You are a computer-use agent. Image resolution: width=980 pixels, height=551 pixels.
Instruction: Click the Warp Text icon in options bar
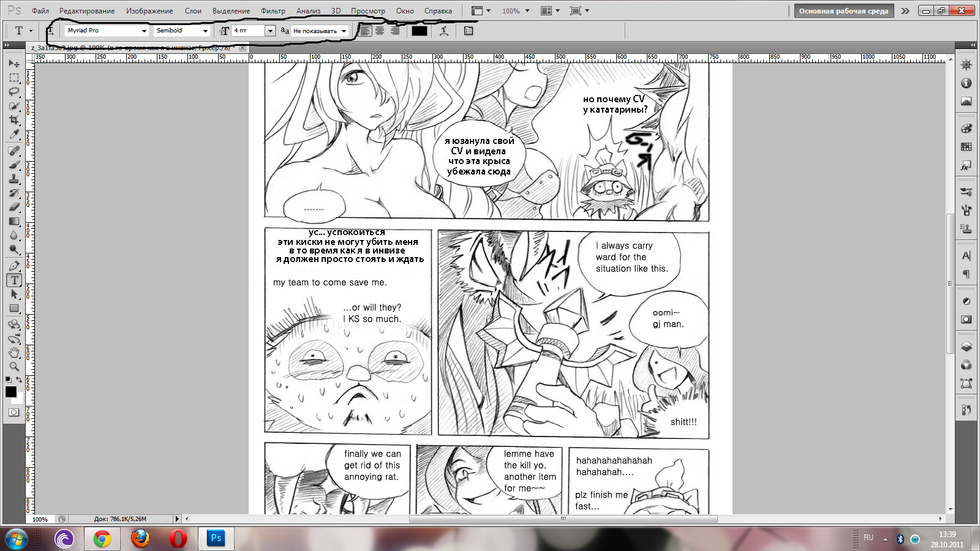click(x=444, y=31)
